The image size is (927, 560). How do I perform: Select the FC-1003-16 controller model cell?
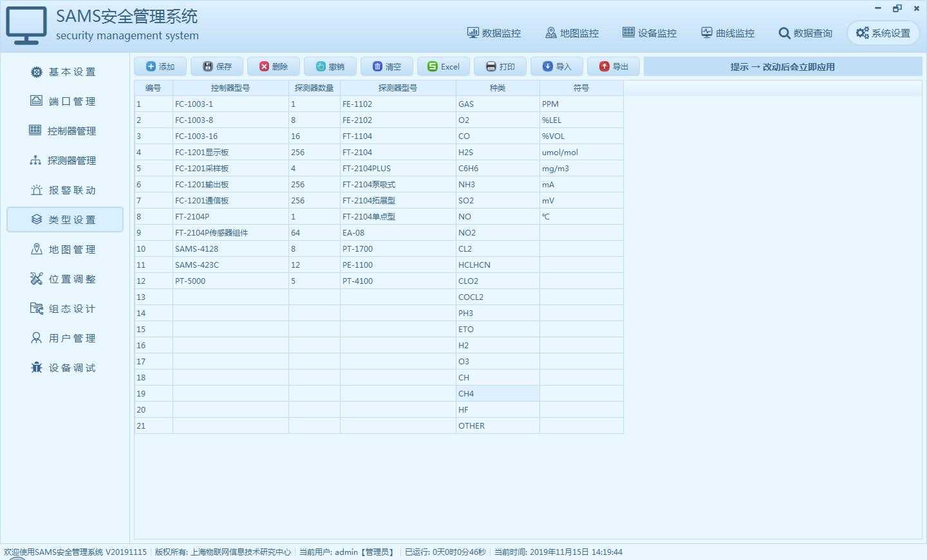coord(230,136)
